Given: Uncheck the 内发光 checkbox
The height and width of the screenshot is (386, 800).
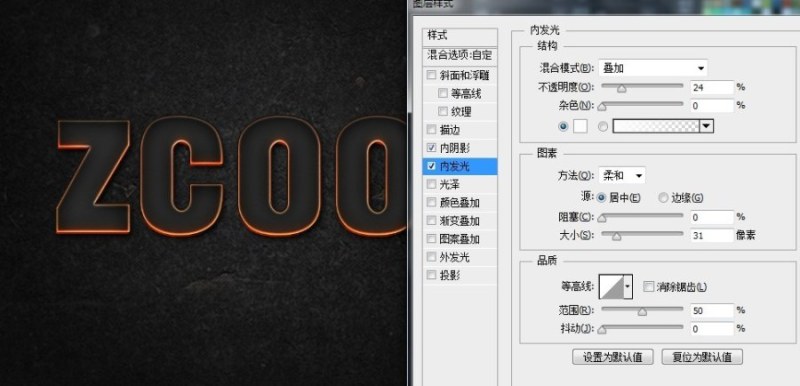Looking at the screenshot, I should pos(432,166).
